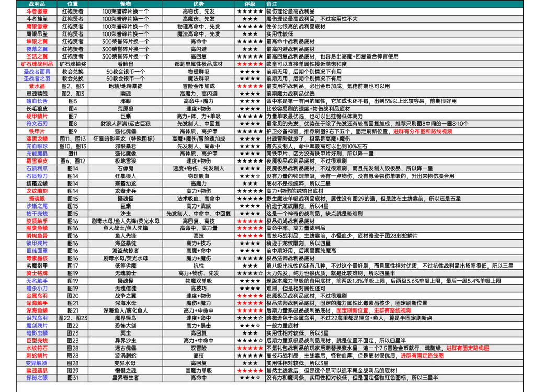The width and height of the screenshot is (533, 392).
Task: Select the 邪眼暴君 monster cell
Action: [126, 146]
